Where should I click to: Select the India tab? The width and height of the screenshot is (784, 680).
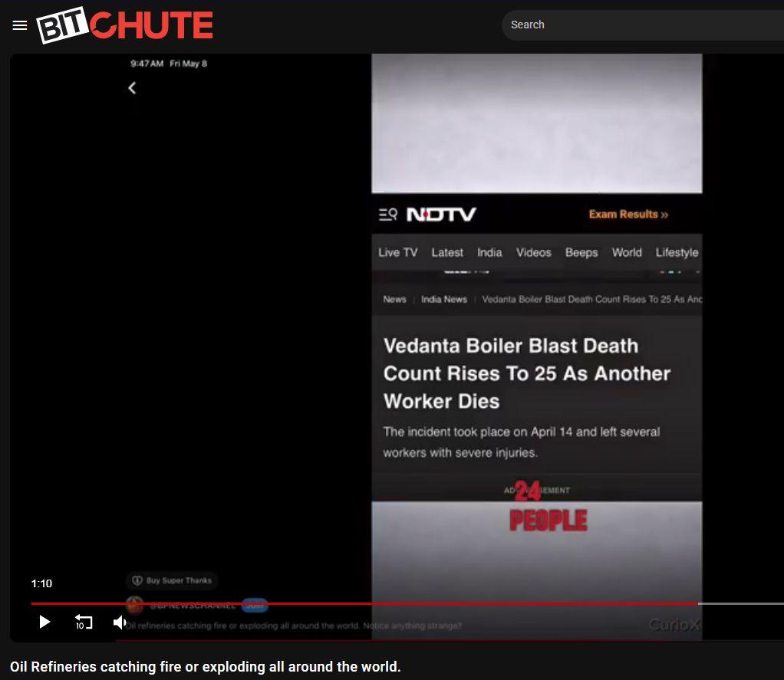489,252
